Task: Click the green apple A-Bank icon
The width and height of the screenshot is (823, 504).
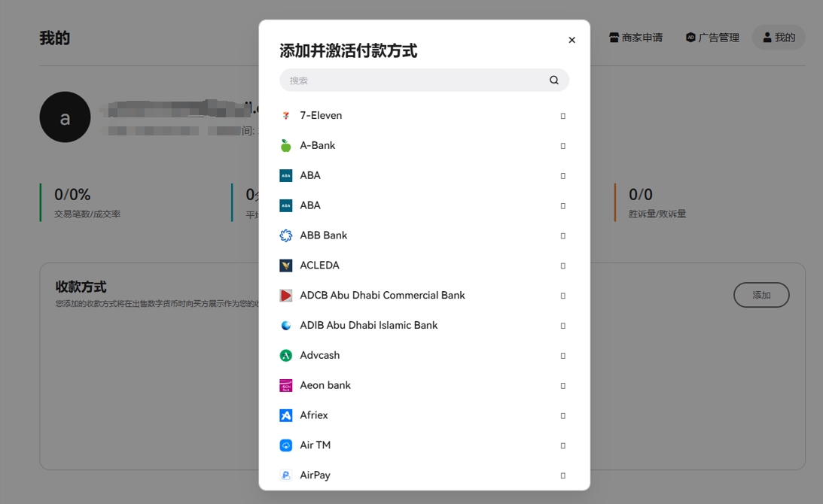Action: pos(285,146)
